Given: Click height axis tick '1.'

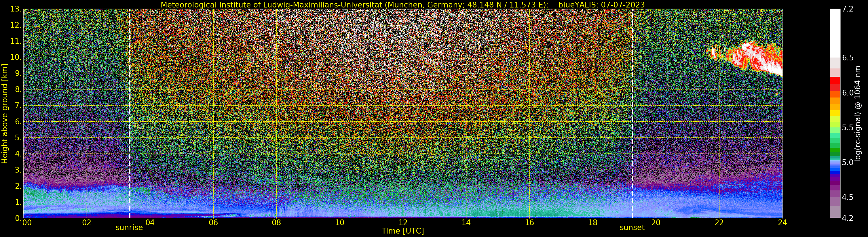Looking at the screenshot, I should pyautogui.click(x=18, y=202).
